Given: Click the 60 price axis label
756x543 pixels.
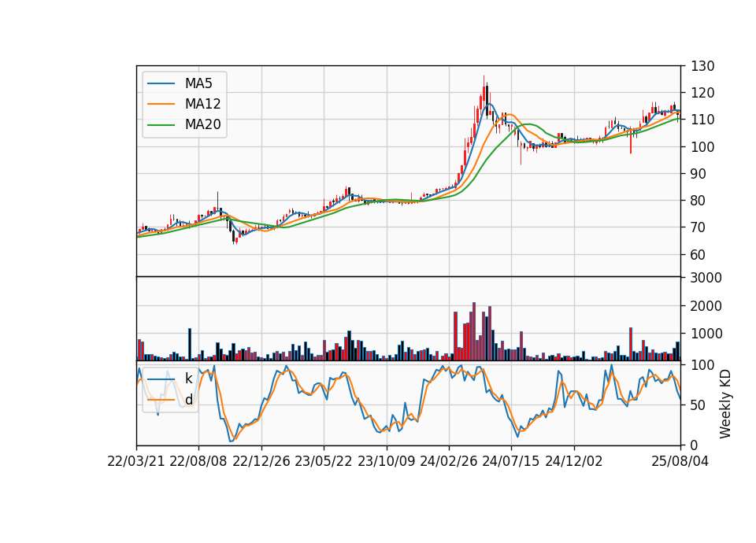Looking at the screenshot, I should coord(699,255).
